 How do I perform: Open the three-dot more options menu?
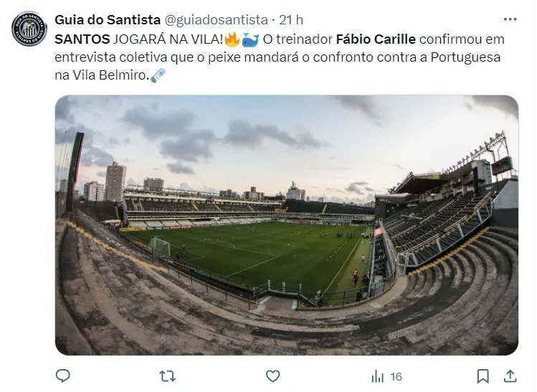pyautogui.click(x=510, y=19)
